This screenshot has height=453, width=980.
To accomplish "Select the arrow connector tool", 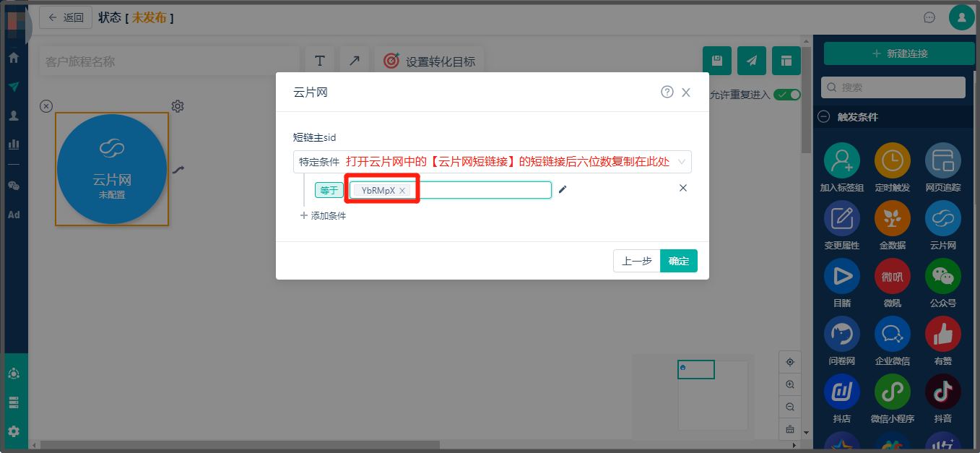I will (x=355, y=61).
